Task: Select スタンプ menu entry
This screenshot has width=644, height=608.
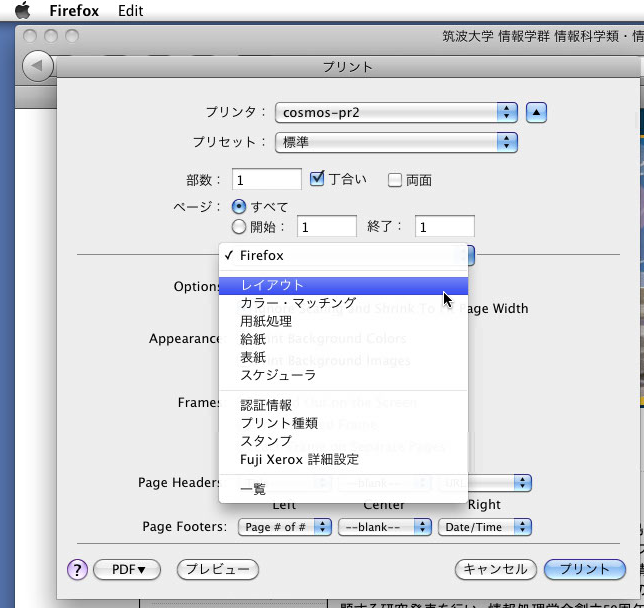Action: (x=343, y=441)
